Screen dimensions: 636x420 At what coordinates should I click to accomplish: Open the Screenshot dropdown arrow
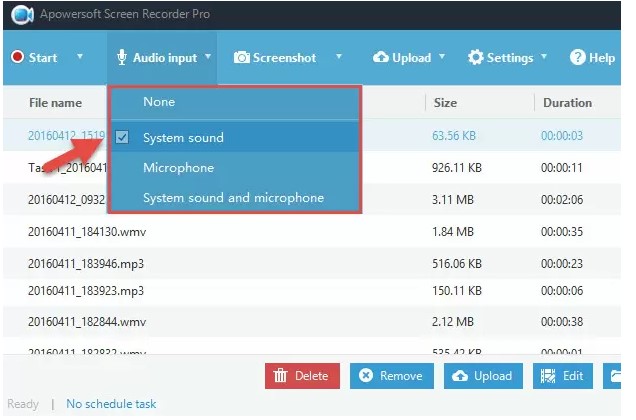(338, 58)
